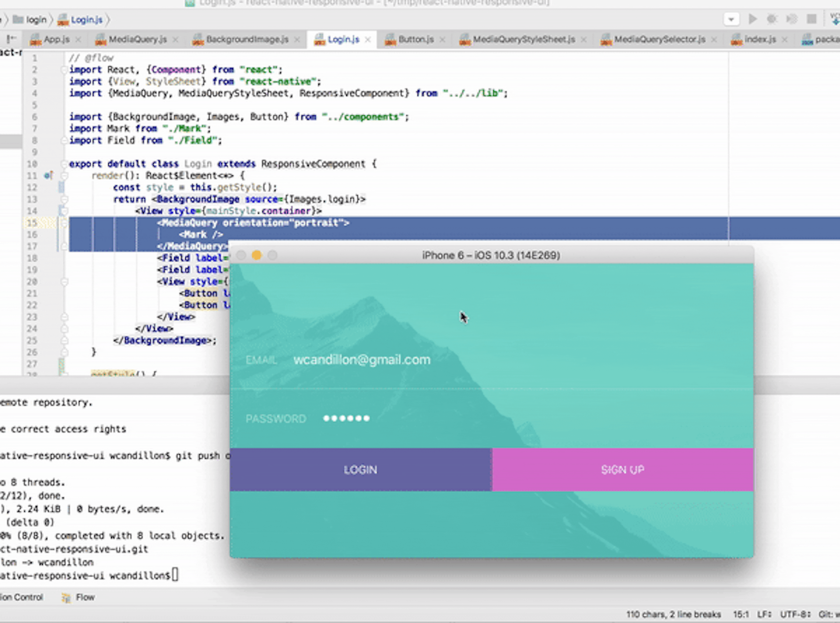Screen dimensions: 840x623
Task: Run the app using the green play icon
Action: click(753, 19)
